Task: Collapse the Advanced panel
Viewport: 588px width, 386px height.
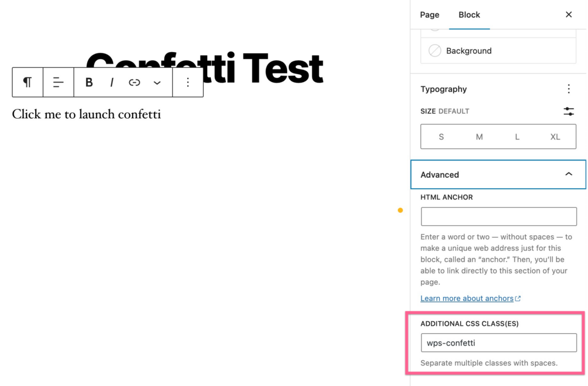Action: click(498, 174)
